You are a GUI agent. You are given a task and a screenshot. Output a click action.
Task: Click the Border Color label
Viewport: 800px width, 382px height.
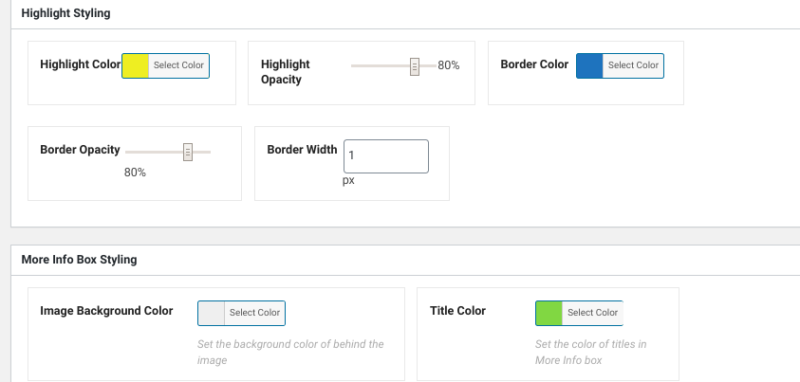[x=534, y=64]
